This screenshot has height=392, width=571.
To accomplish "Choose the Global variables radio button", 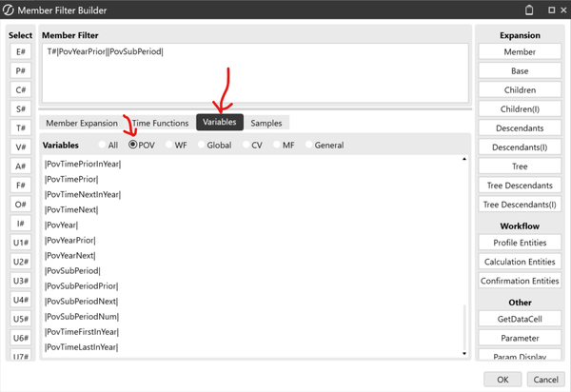I will (201, 145).
